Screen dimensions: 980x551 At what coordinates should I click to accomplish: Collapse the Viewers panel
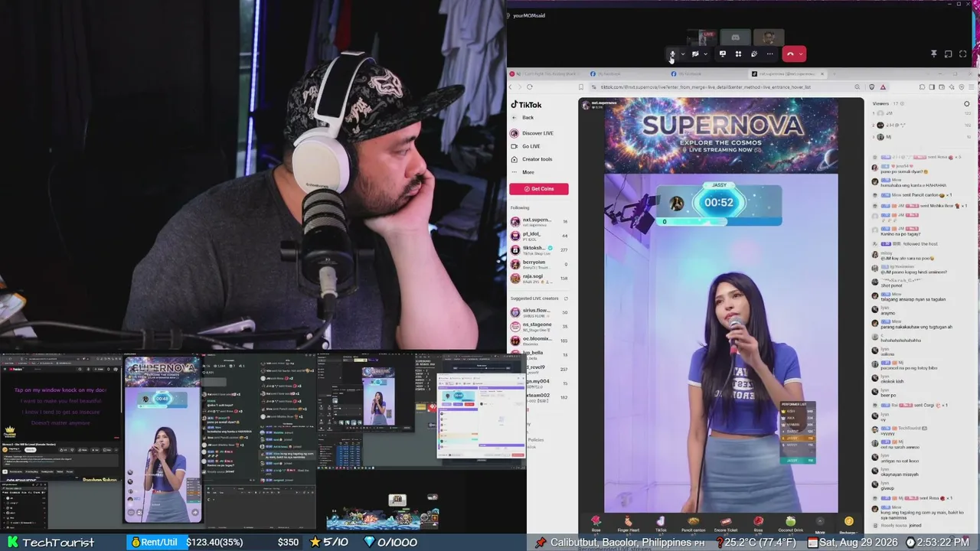967,103
